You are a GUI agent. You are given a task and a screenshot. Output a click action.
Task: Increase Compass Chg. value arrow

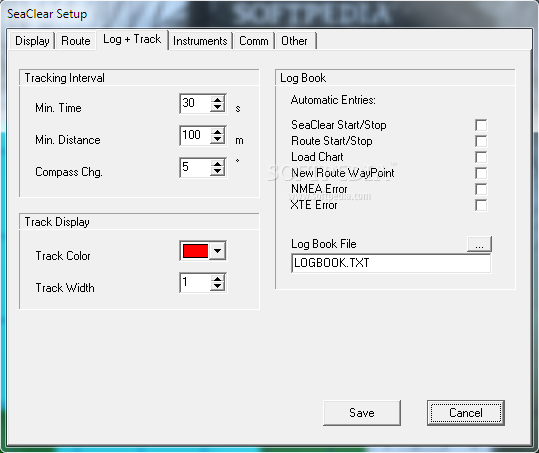point(218,164)
